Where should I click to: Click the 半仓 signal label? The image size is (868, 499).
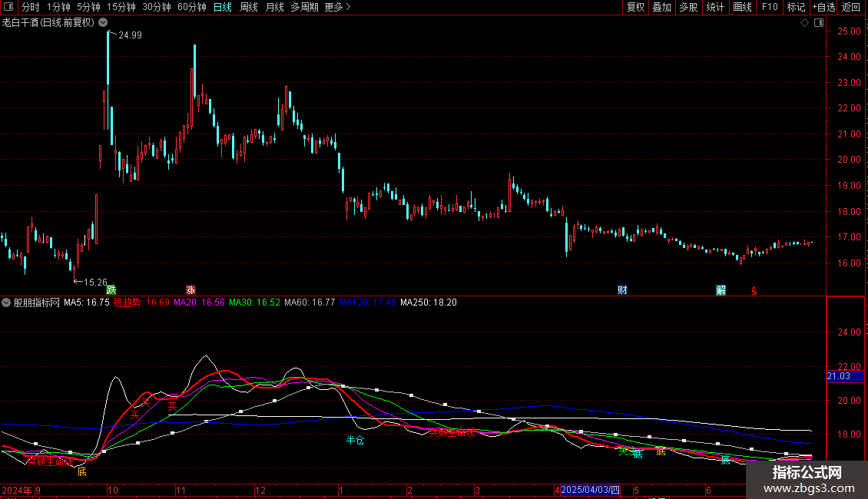pos(356,440)
